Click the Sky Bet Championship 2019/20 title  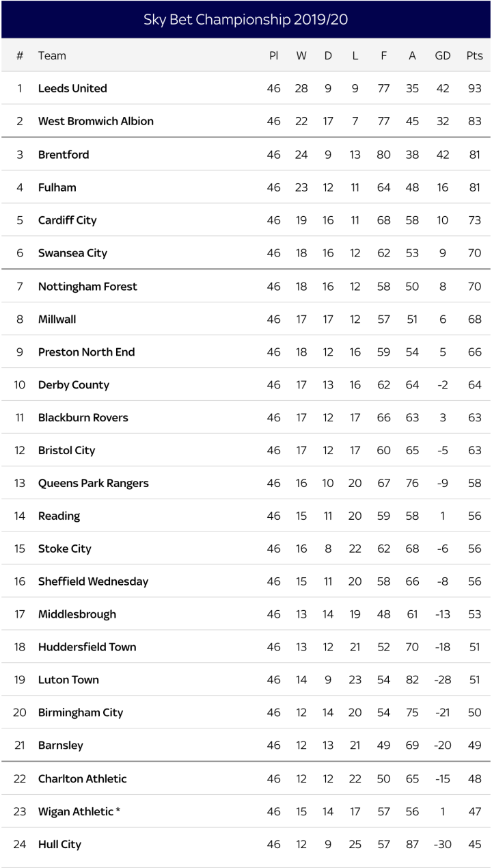246,20
